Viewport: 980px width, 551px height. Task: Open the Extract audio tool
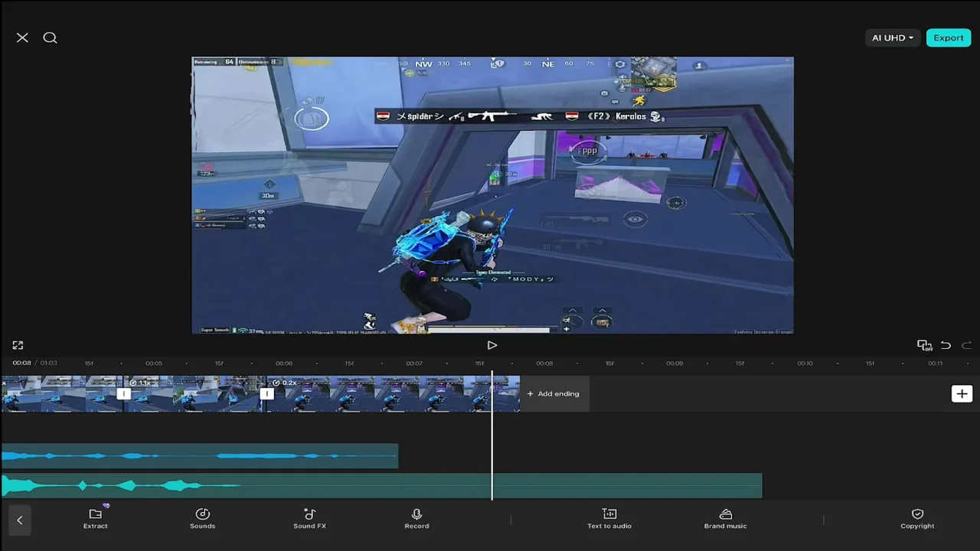coord(96,518)
